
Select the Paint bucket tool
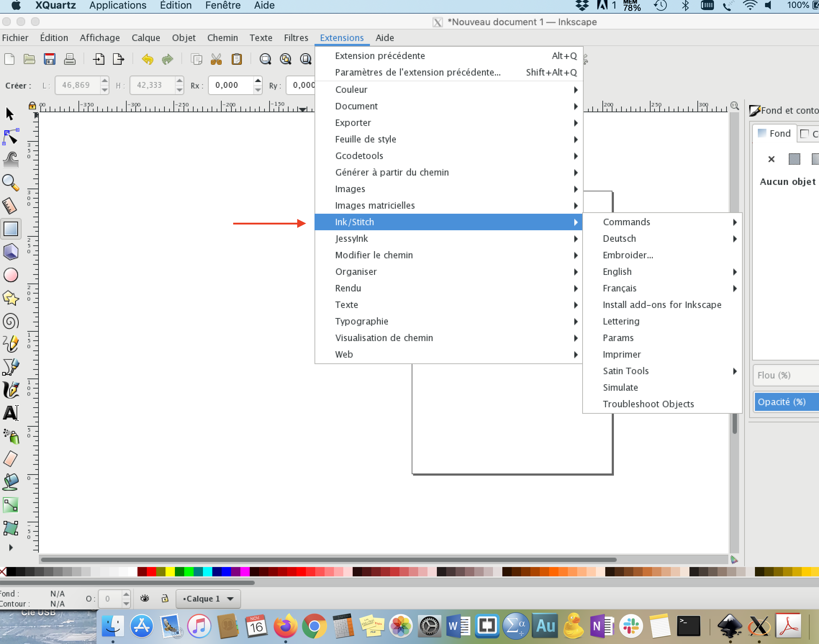[11, 482]
